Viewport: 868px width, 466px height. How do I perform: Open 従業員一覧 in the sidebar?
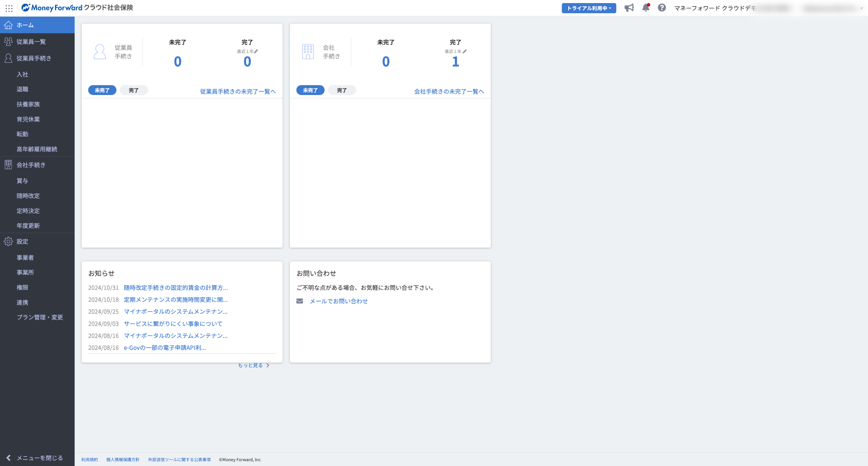(x=31, y=42)
